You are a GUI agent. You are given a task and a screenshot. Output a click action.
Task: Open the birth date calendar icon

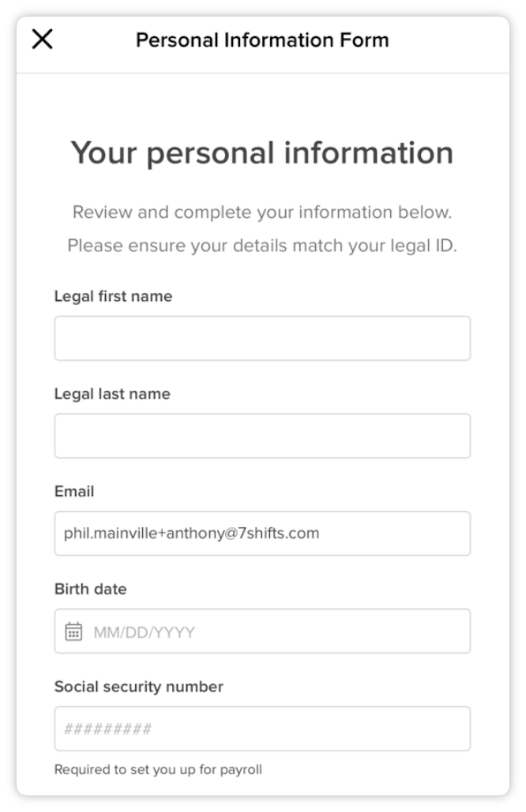tap(73, 631)
